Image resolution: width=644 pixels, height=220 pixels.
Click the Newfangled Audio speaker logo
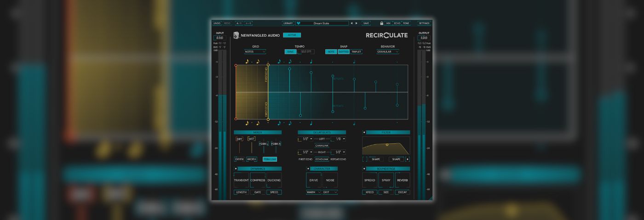click(236, 35)
